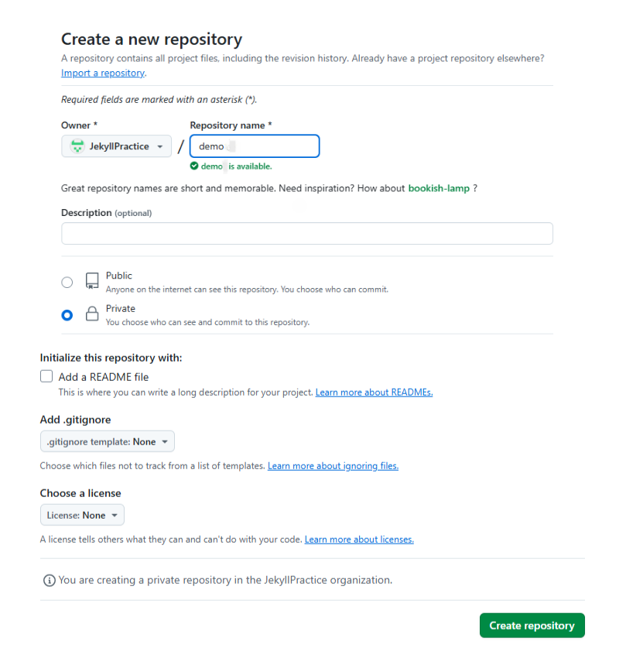626x672 pixels.
Task: Enable the Add a README file checkbox
Action: (x=46, y=376)
